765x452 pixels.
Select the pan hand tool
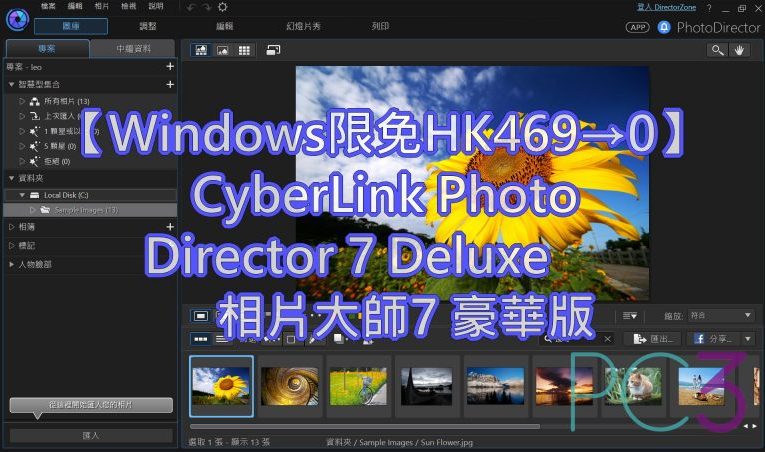coord(739,50)
